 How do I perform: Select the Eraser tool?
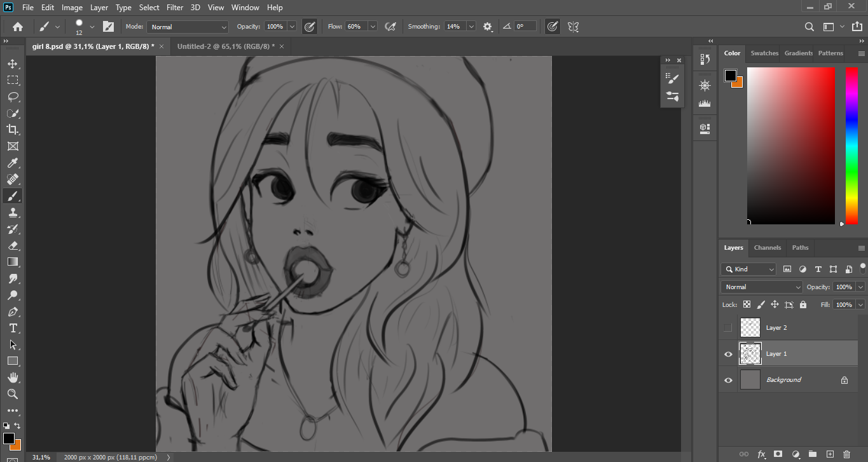click(x=12, y=245)
